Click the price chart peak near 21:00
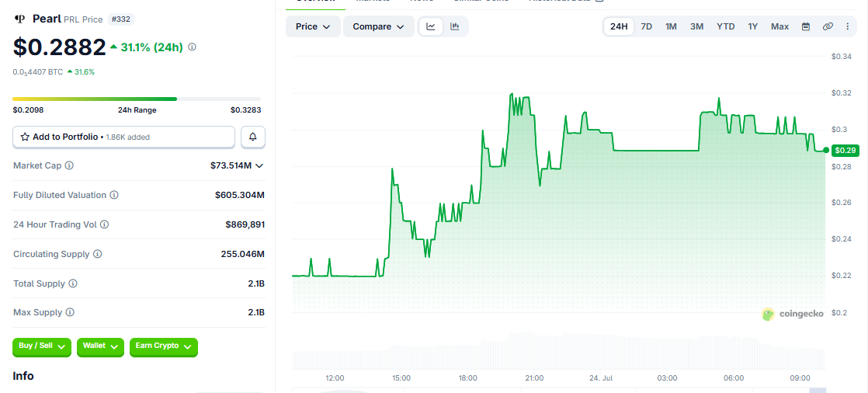 tap(512, 94)
